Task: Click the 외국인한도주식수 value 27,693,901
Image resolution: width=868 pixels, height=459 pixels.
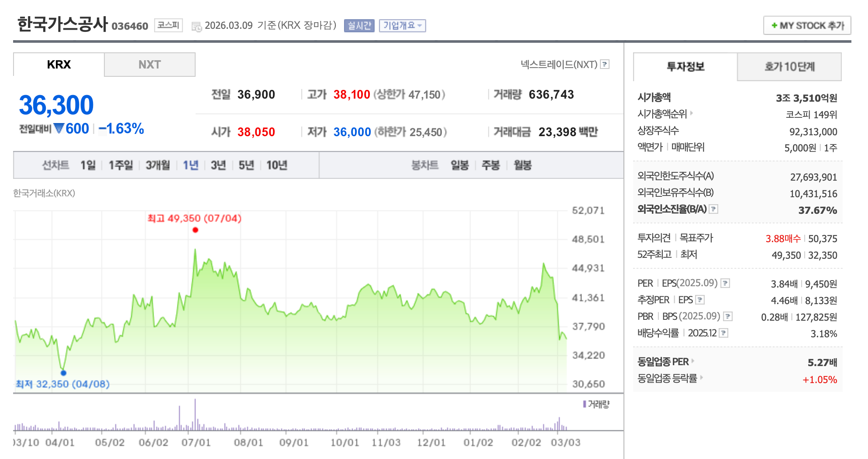Action: pos(813,177)
